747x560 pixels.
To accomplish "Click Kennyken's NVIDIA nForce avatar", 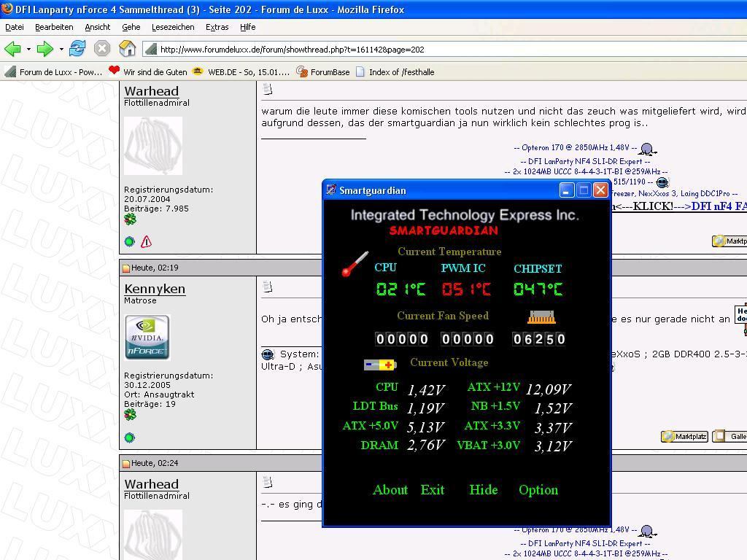I will click(x=147, y=337).
